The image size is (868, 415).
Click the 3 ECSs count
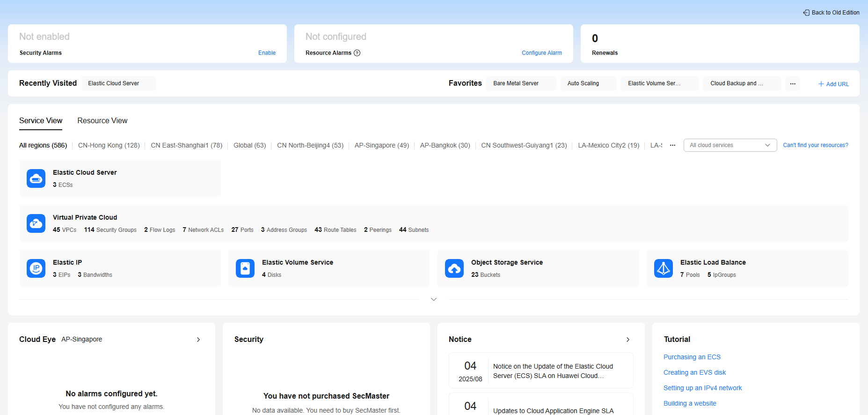point(63,185)
